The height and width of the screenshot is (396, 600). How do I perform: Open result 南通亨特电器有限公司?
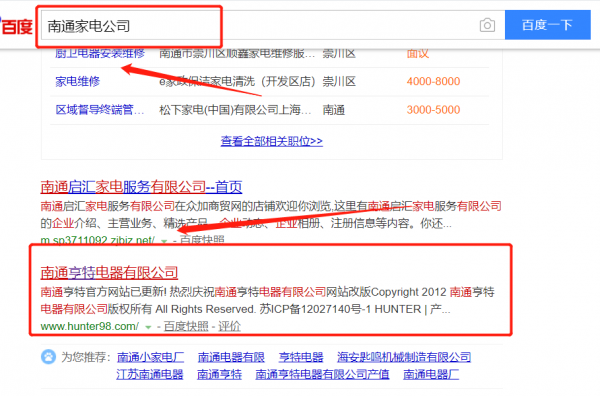coord(109,272)
